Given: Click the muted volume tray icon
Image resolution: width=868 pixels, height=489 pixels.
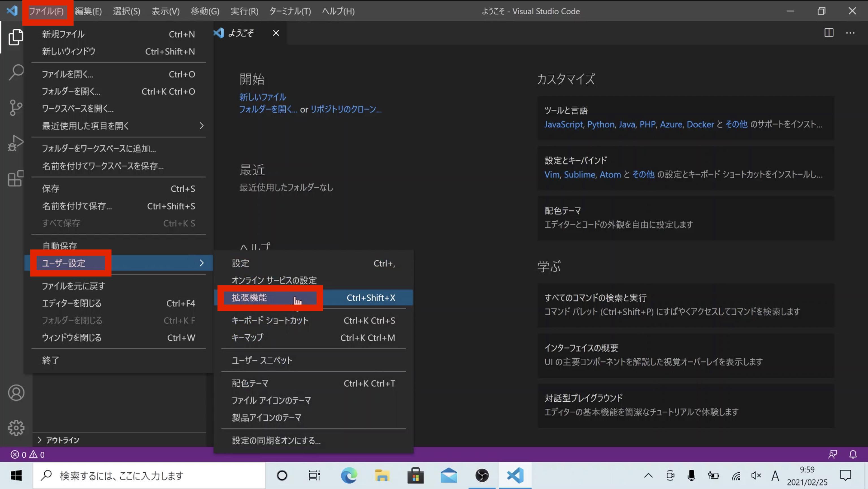Looking at the screenshot, I should point(756,475).
